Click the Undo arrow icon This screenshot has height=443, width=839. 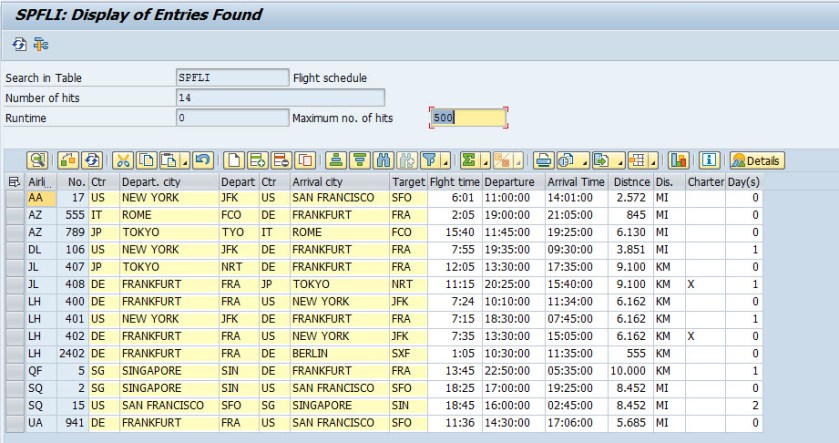(203, 160)
